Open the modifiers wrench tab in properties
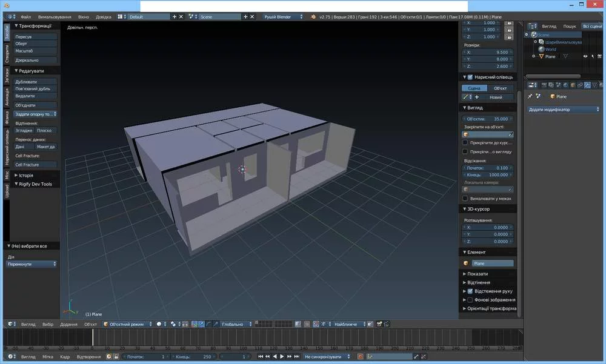Image resolution: width=606 pixels, height=364 pixels. [x=588, y=85]
